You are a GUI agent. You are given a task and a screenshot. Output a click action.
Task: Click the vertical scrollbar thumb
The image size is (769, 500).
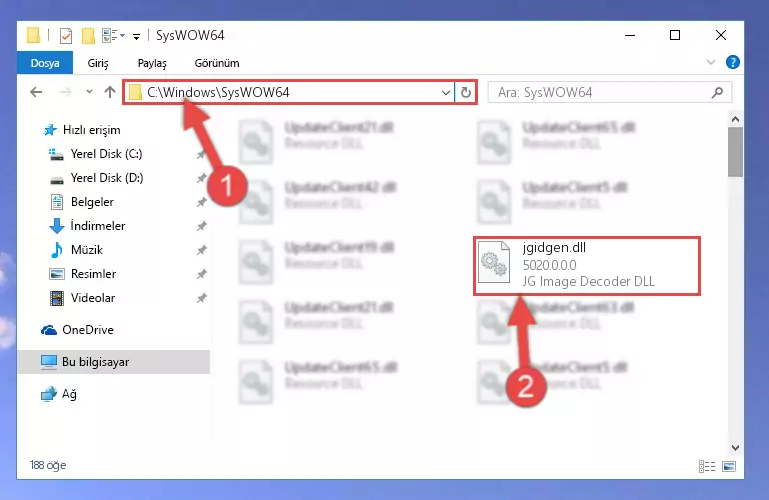[x=735, y=152]
